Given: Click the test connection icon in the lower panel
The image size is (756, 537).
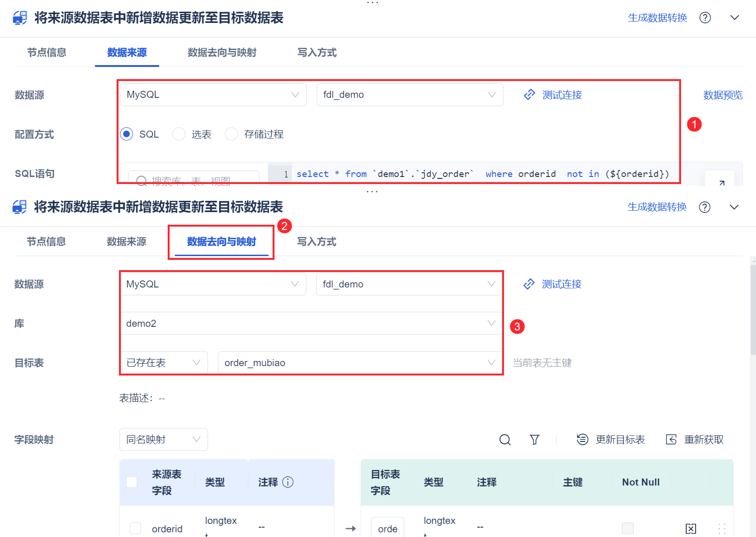Looking at the screenshot, I should (529, 284).
